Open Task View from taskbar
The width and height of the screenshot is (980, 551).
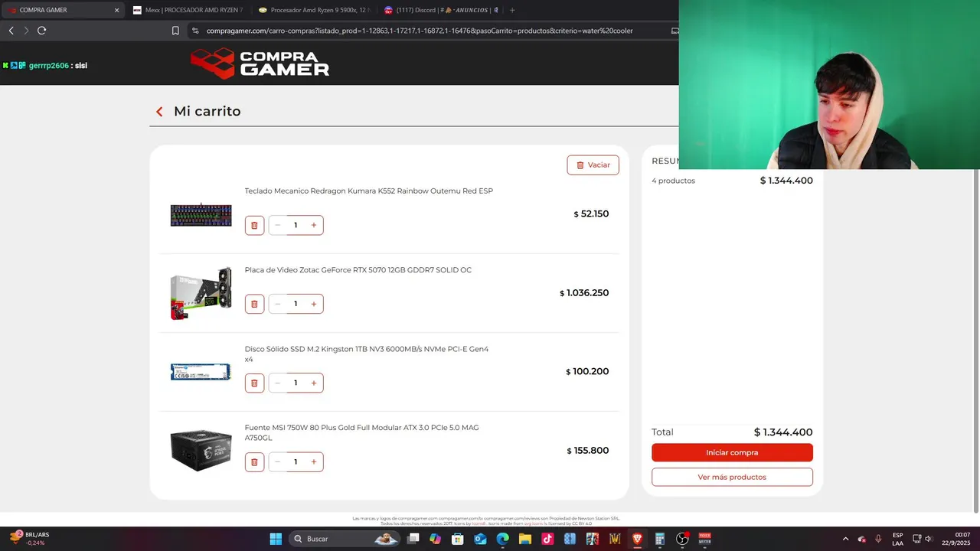(x=413, y=539)
